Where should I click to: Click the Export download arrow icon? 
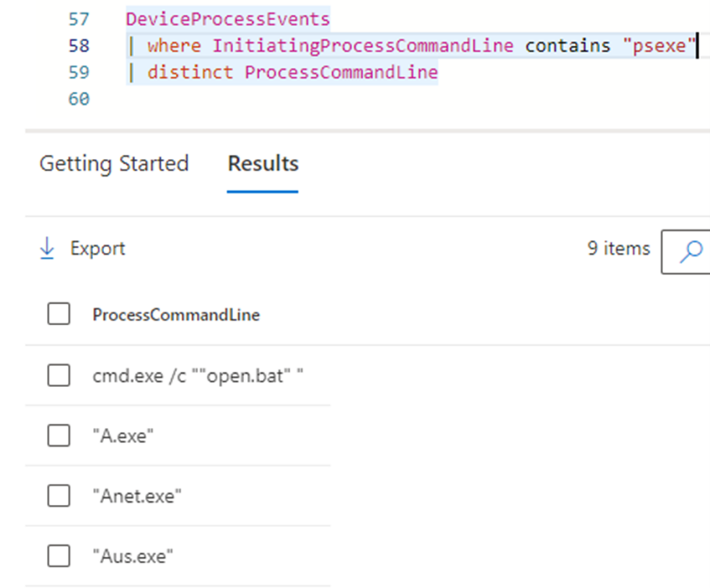[47, 248]
